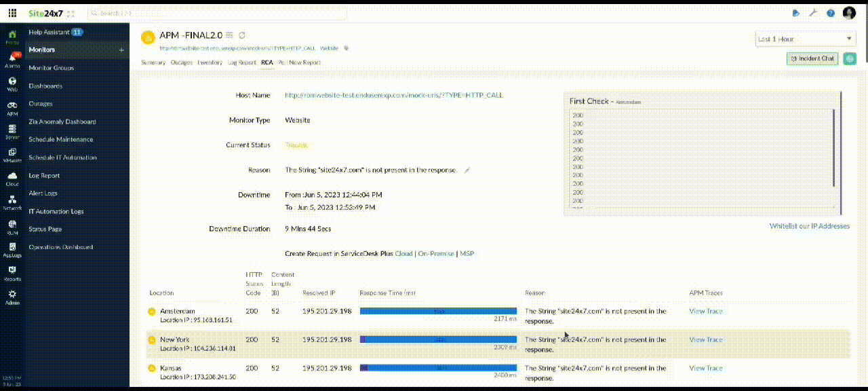This screenshot has height=391, width=868.
Task: Select the Network section in the sidebar
Action: (x=12, y=202)
